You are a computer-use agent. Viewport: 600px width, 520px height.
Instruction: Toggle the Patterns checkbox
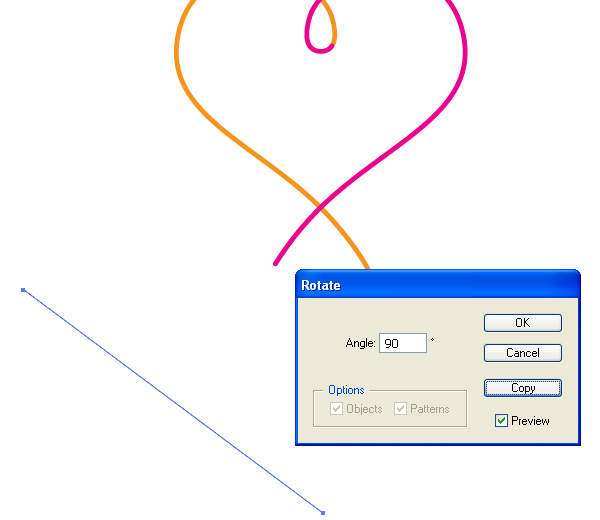(x=400, y=408)
